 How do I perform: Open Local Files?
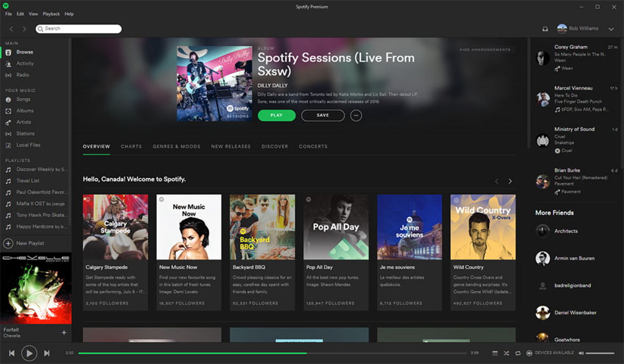click(x=28, y=145)
